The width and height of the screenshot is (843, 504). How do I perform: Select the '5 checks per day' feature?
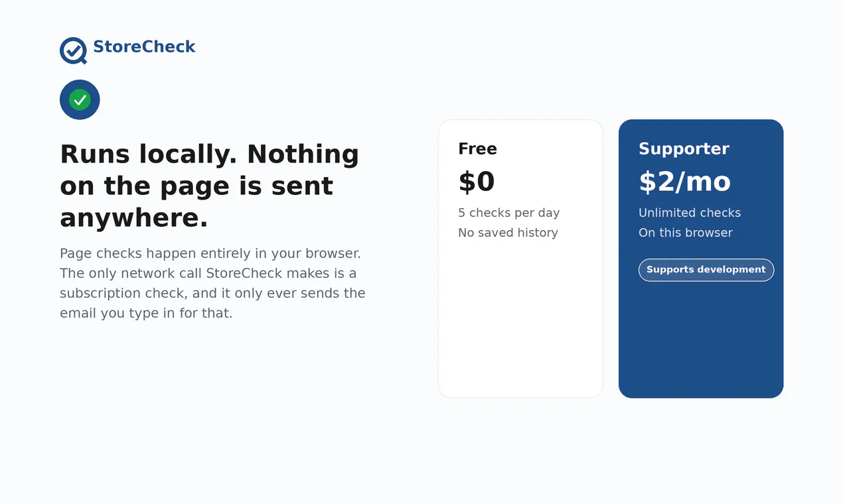pos(509,213)
